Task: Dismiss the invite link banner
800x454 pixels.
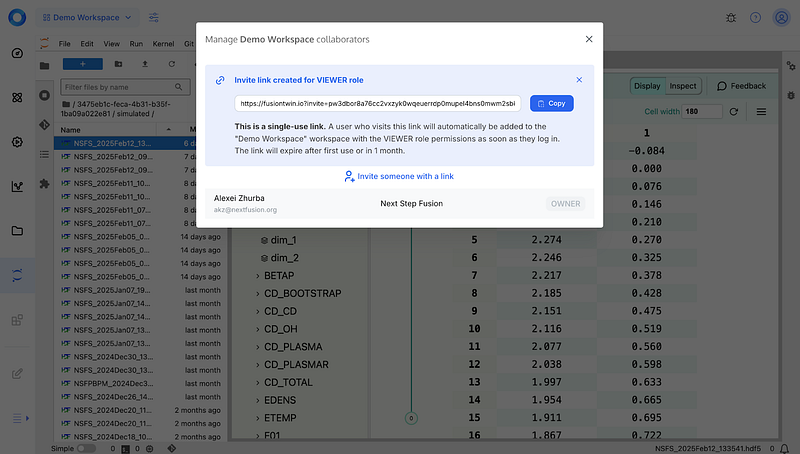Action: 579,79
